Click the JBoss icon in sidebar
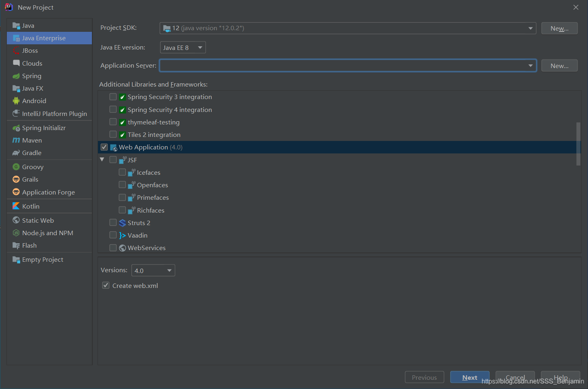The width and height of the screenshot is (588, 389). coord(16,51)
